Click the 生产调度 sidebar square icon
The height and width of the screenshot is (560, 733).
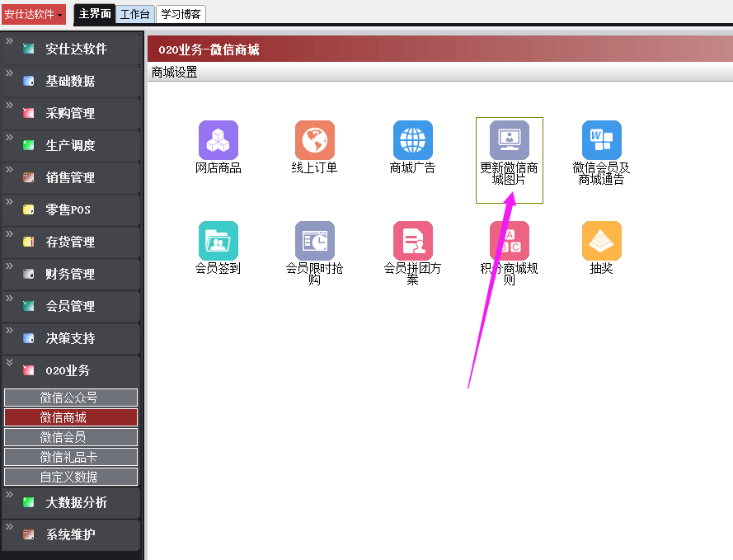[x=29, y=145]
